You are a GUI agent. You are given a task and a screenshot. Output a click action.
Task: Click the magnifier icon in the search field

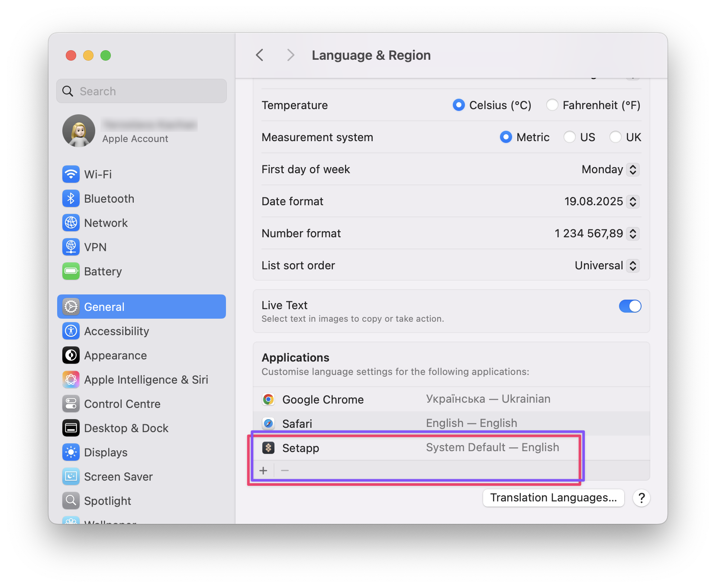(x=68, y=91)
